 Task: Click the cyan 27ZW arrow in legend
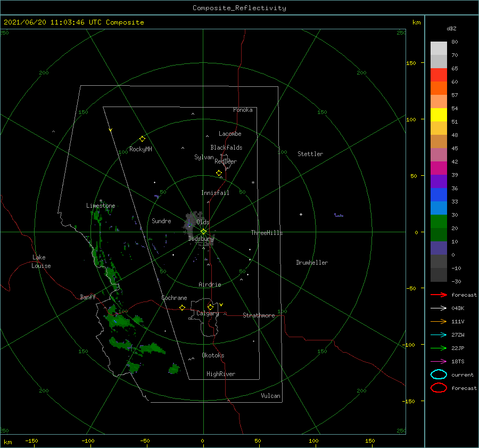pyautogui.click(x=439, y=335)
